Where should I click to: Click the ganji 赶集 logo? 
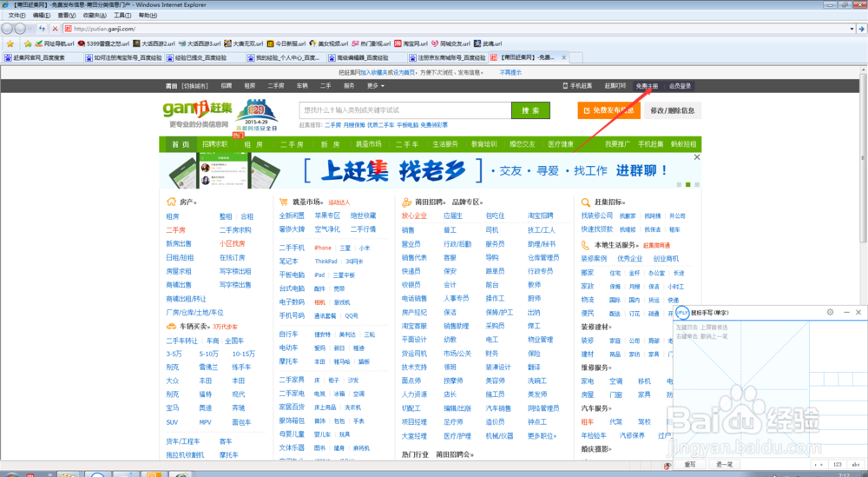[x=197, y=109]
